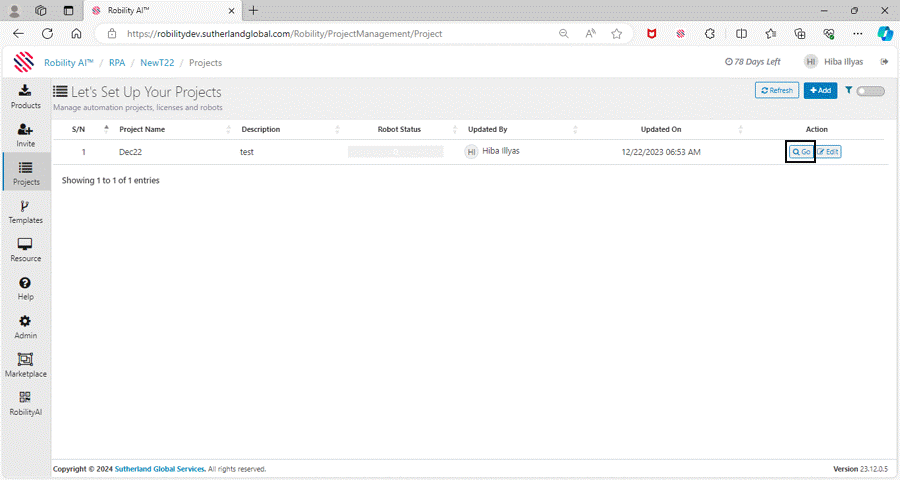This screenshot has height=480, width=900.
Task: Open browser Favorites list icon
Action: point(770,34)
